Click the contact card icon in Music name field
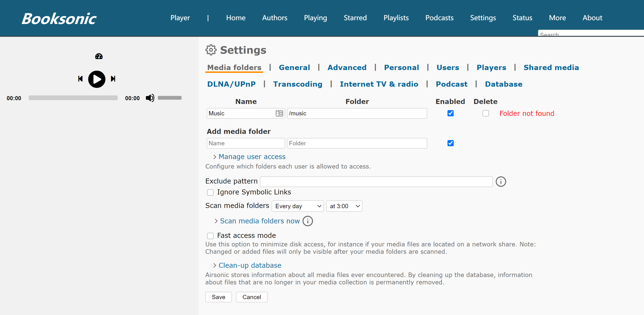Screen dimensions: 644x315 tap(279, 113)
